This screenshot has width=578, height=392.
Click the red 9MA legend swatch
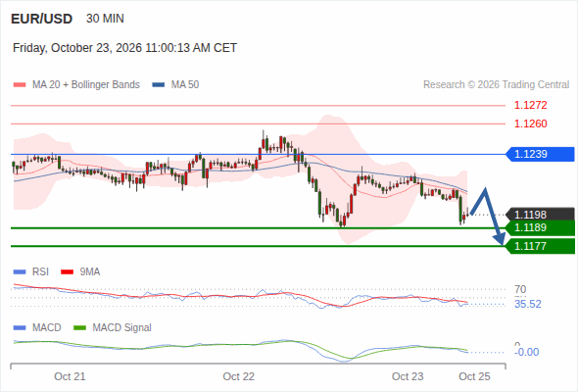67,272
